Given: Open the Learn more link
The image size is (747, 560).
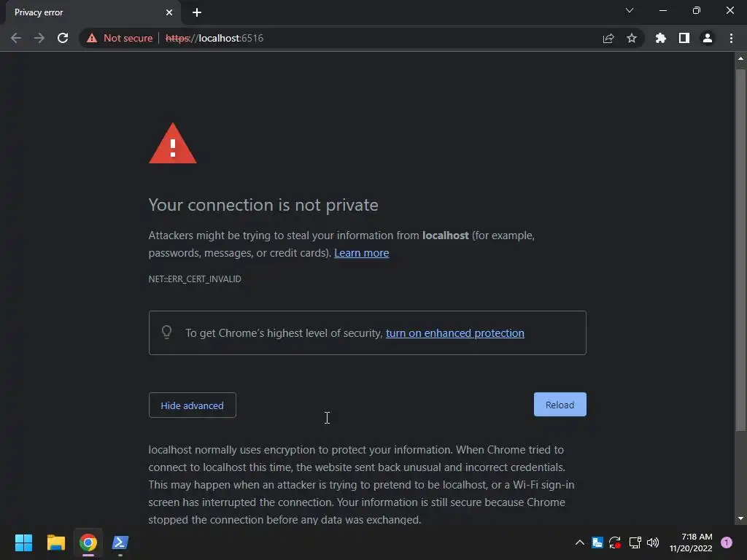Looking at the screenshot, I should (x=362, y=253).
